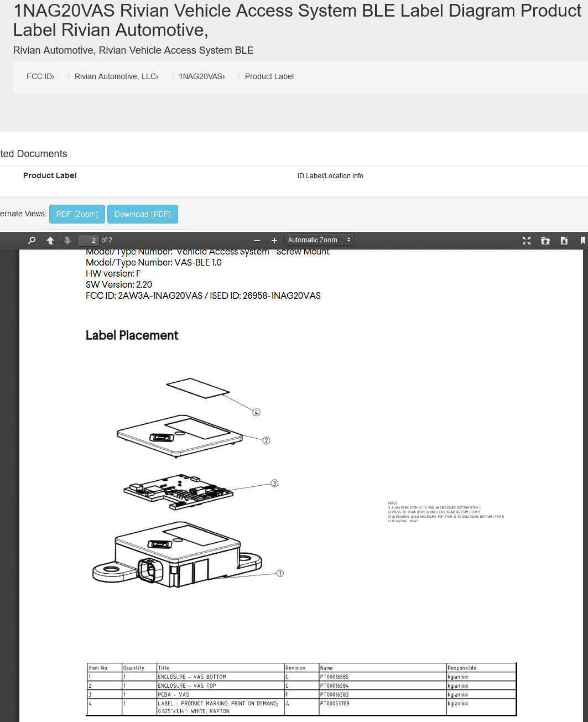Click the Download [PDF] button
588x722 pixels.
click(143, 214)
